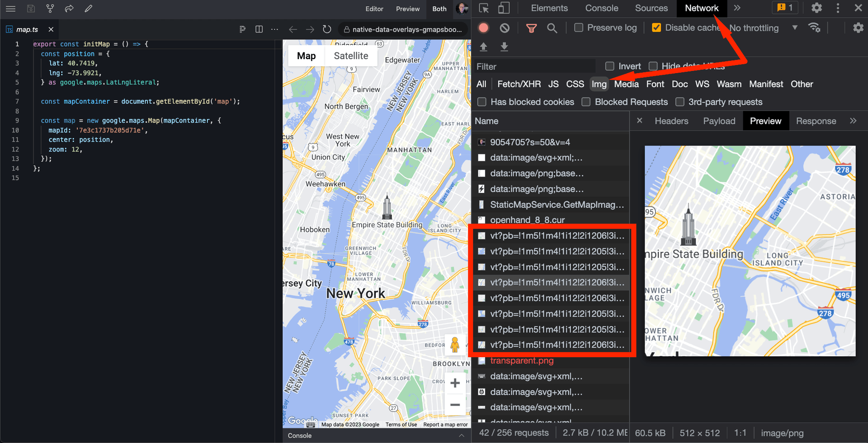This screenshot has width=868, height=443.
Task: Select the All type filter
Action: [481, 84]
